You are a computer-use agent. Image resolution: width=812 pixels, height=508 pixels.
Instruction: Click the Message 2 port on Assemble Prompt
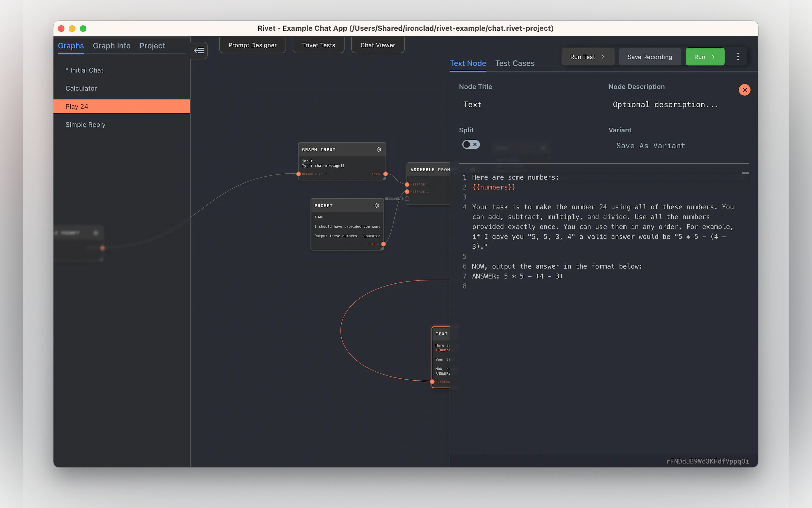pyautogui.click(x=407, y=192)
